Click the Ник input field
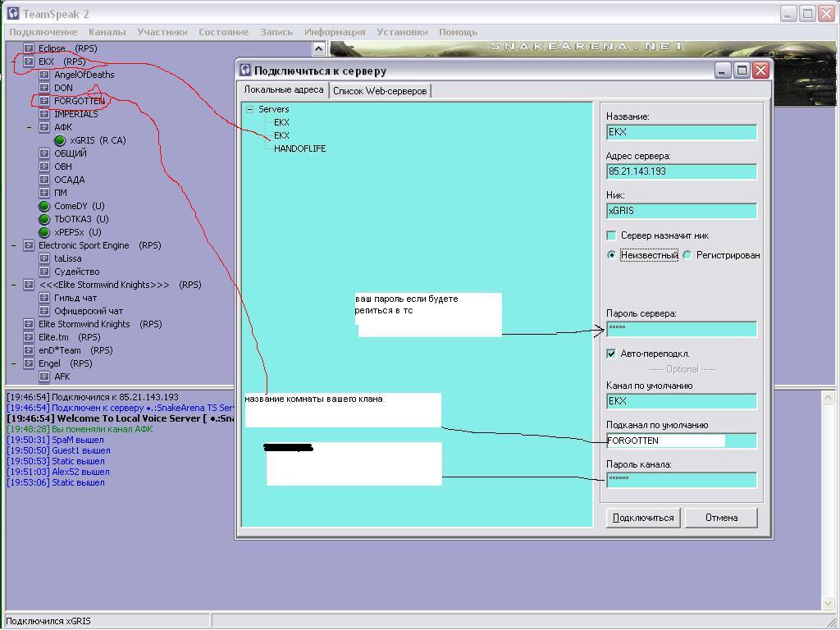This screenshot has height=630, width=840. pos(682,211)
